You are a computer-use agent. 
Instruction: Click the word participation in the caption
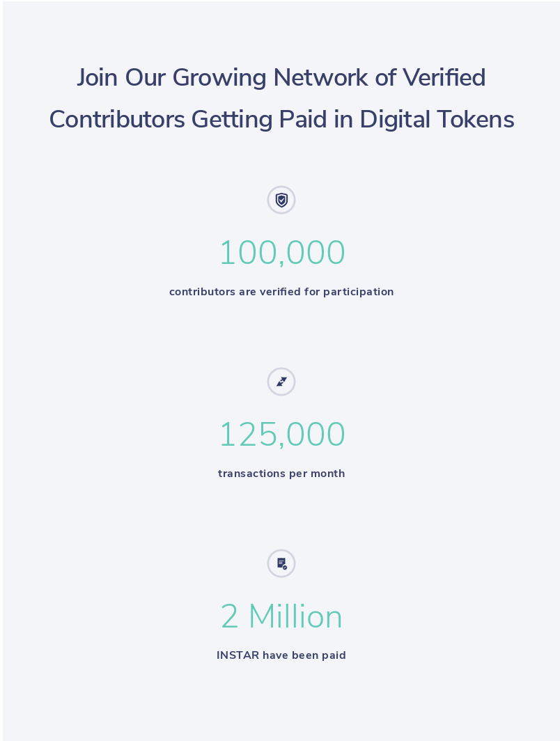point(358,292)
